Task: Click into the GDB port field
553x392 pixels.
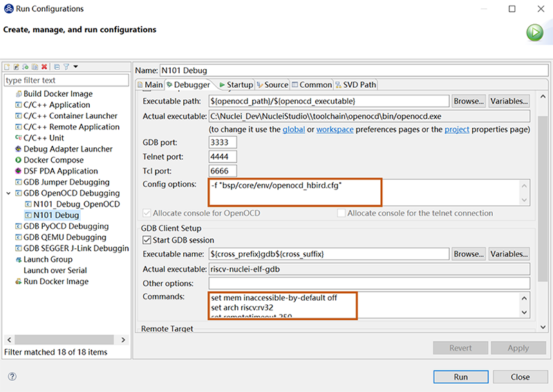Action: click(224, 143)
